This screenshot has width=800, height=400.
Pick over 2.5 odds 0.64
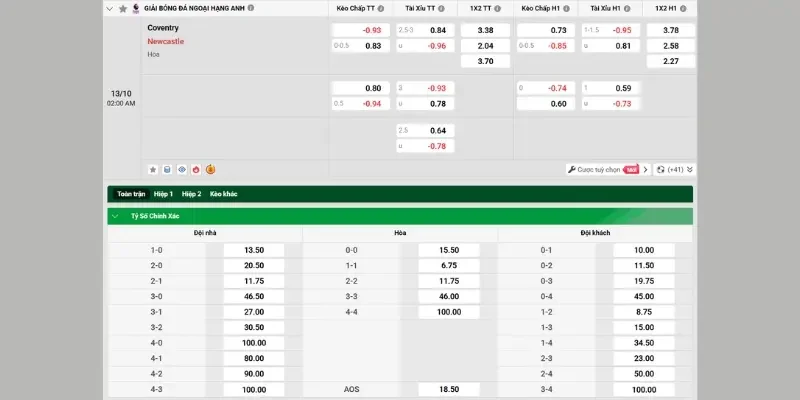pyautogui.click(x=426, y=131)
